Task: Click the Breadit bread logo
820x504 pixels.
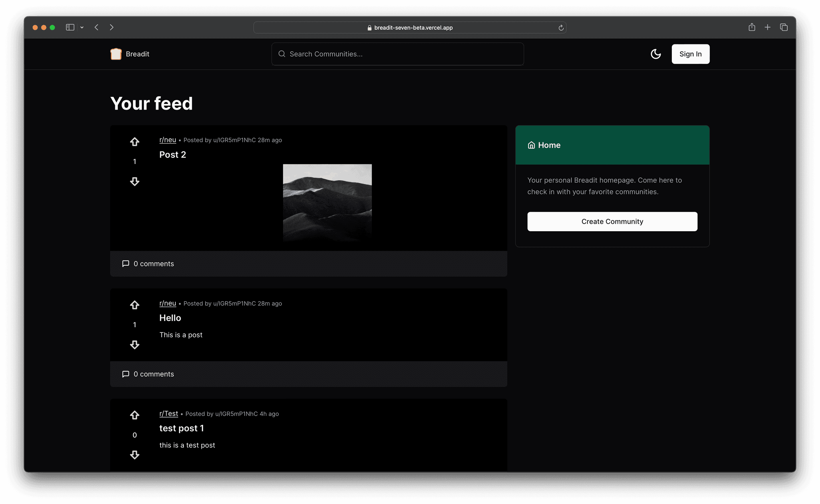Action: [115, 54]
